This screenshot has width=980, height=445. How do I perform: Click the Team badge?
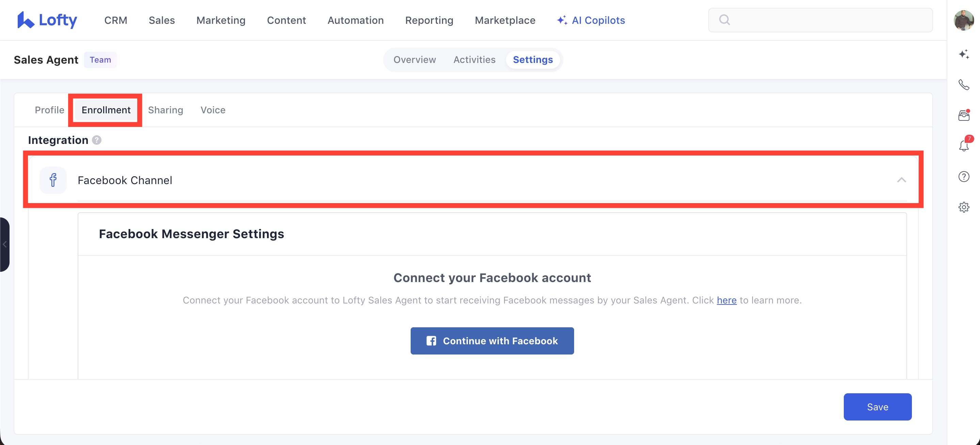click(100, 60)
